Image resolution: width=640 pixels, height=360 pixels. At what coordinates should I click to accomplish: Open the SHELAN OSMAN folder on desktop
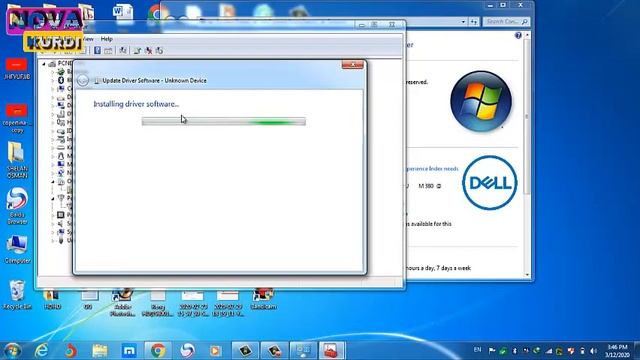17,160
